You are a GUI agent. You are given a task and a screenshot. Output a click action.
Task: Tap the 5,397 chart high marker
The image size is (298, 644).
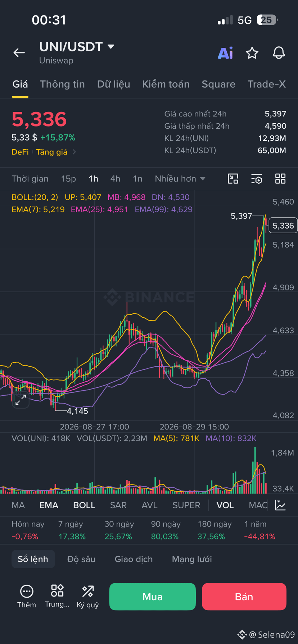(241, 216)
